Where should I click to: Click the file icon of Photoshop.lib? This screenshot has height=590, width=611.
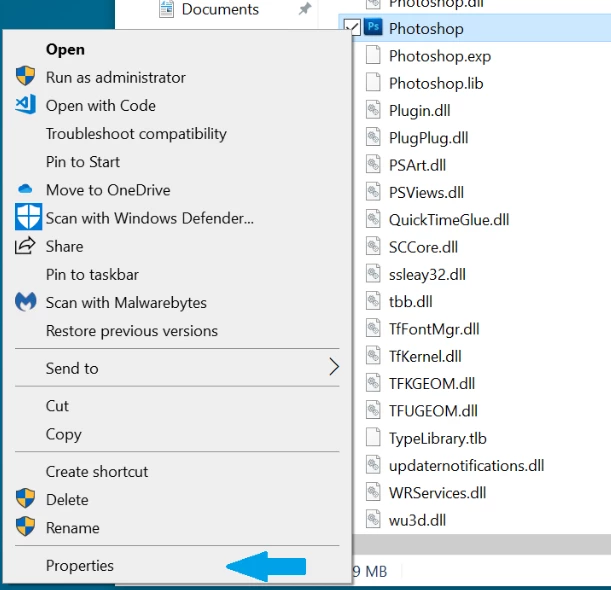[373, 82]
